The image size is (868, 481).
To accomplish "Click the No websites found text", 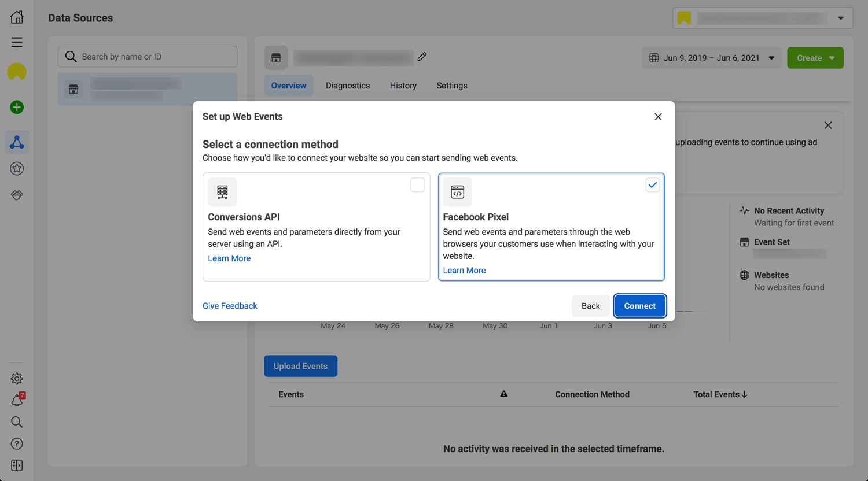I will click(789, 287).
